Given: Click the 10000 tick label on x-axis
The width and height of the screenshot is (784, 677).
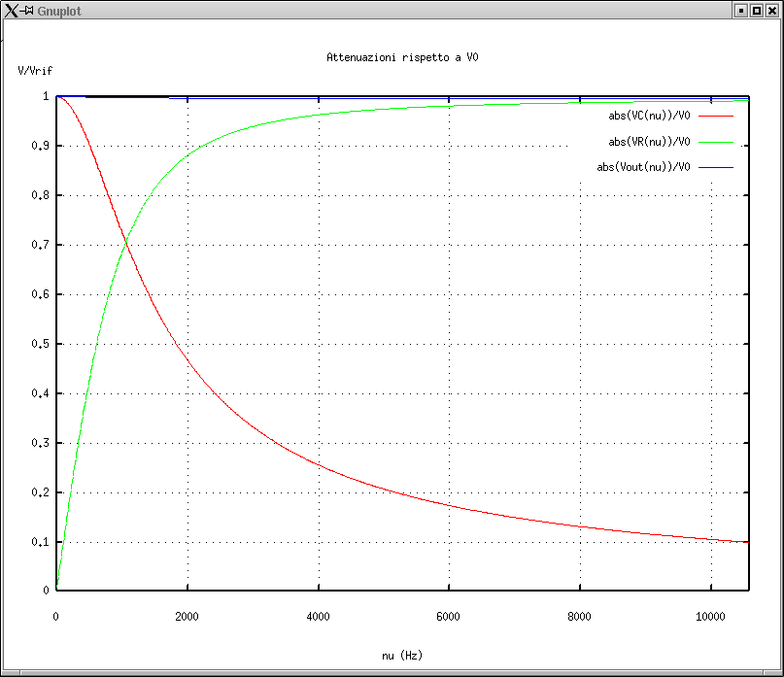Looking at the screenshot, I should click(710, 616).
